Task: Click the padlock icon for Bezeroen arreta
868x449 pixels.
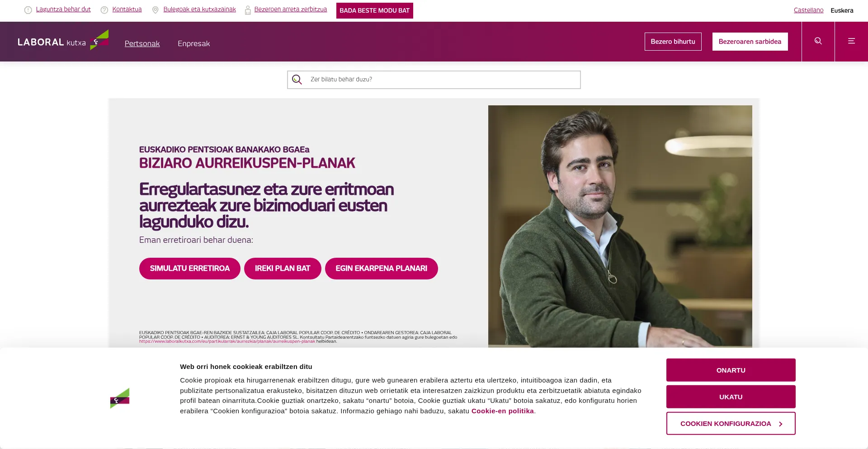Action: tap(248, 10)
